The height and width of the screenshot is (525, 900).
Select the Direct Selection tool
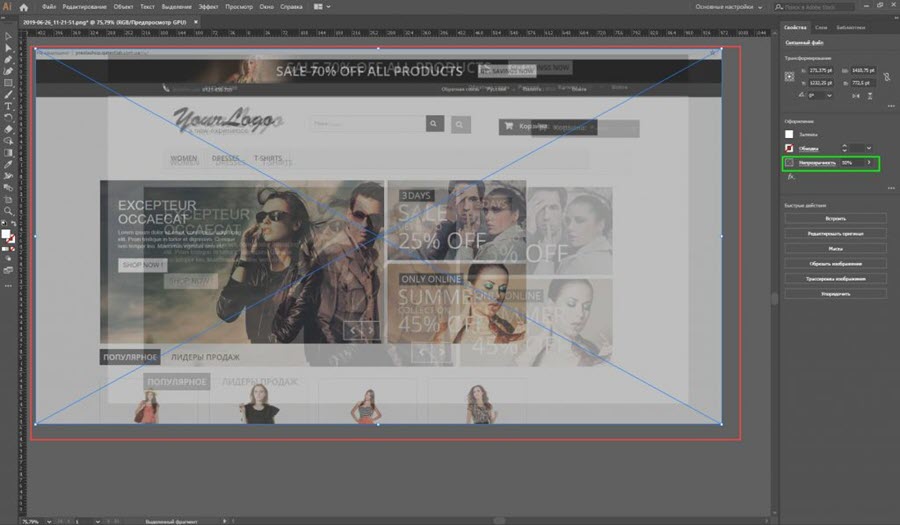click(8, 47)
